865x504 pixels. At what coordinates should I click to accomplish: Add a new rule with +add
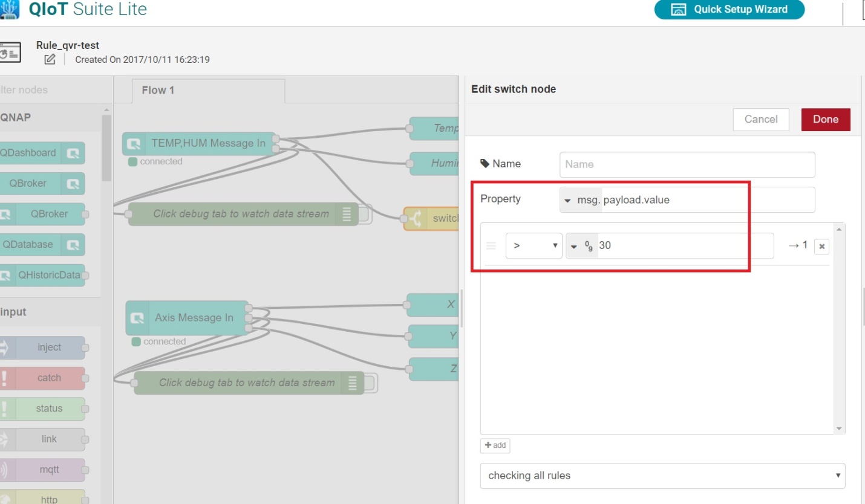pyautogui.click(x=495, y=445)
